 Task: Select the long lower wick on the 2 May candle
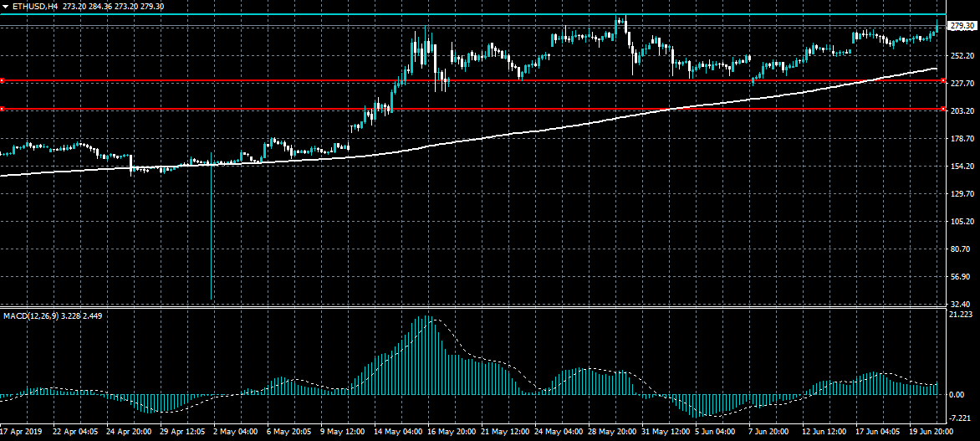coord(212,232)
